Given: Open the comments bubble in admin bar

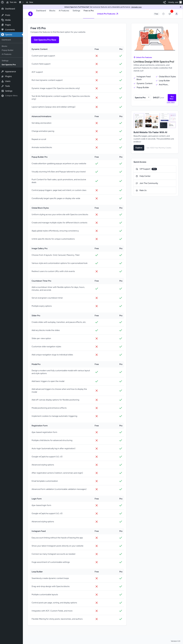Looking at the screenshot, I should pyautogui.click(x=21, y=2).
